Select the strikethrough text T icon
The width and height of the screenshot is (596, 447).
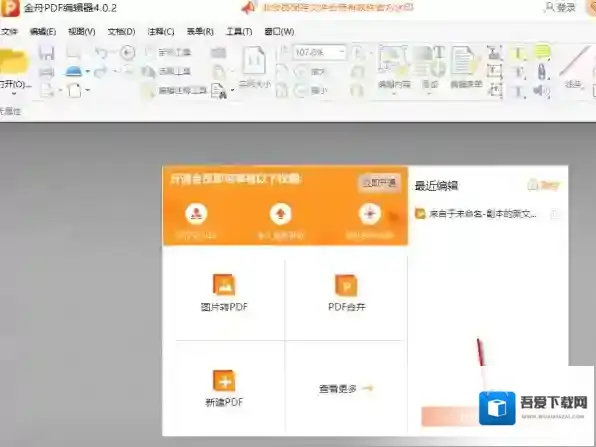point(519,91)
